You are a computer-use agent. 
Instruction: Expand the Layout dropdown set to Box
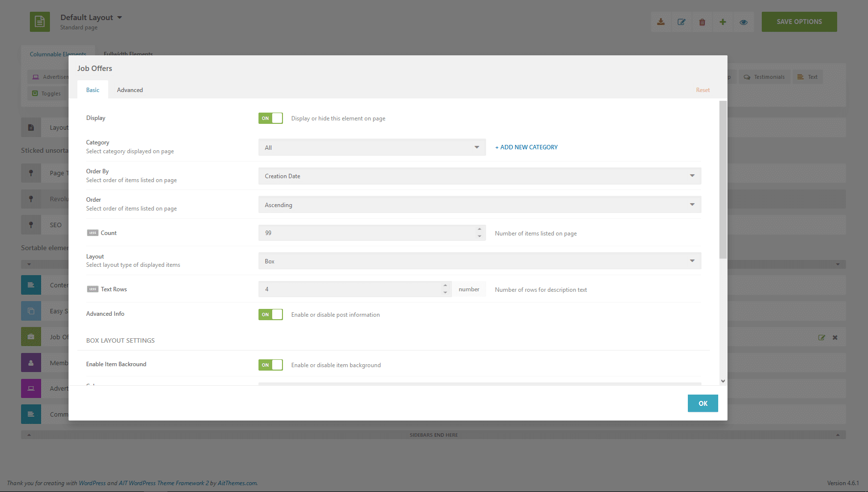(480, 261)
